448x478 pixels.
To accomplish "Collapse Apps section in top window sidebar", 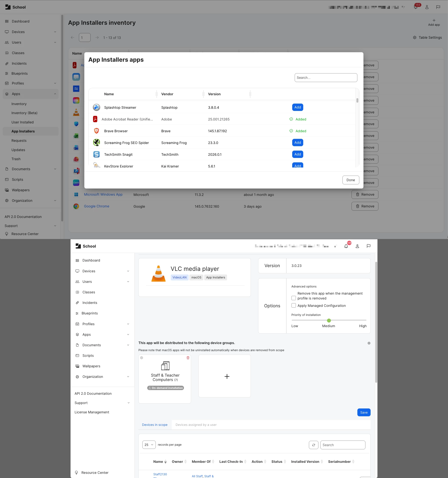I will pyautogui.click(x=55, y=94).
